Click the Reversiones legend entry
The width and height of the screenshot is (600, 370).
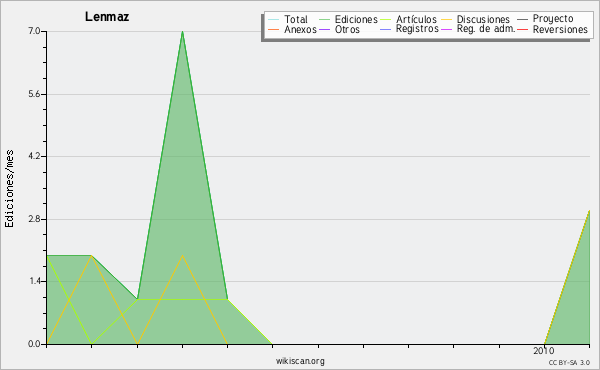pos(560,29)
